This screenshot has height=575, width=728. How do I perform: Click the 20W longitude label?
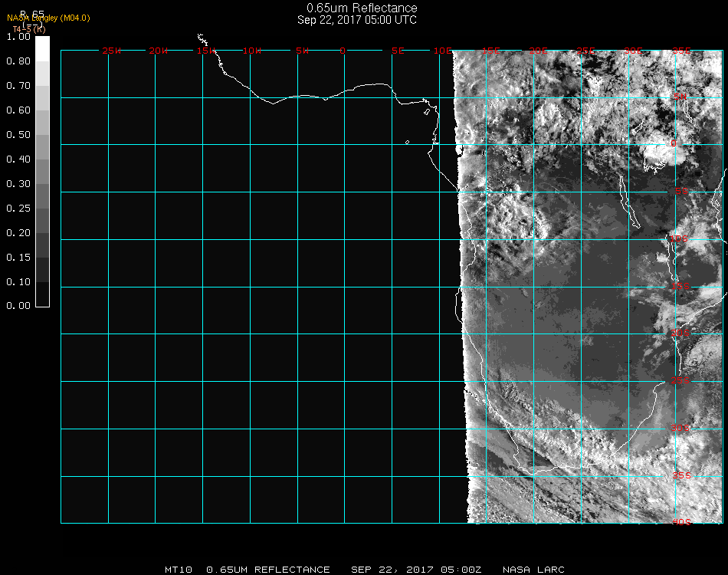[x=159, y=51]
